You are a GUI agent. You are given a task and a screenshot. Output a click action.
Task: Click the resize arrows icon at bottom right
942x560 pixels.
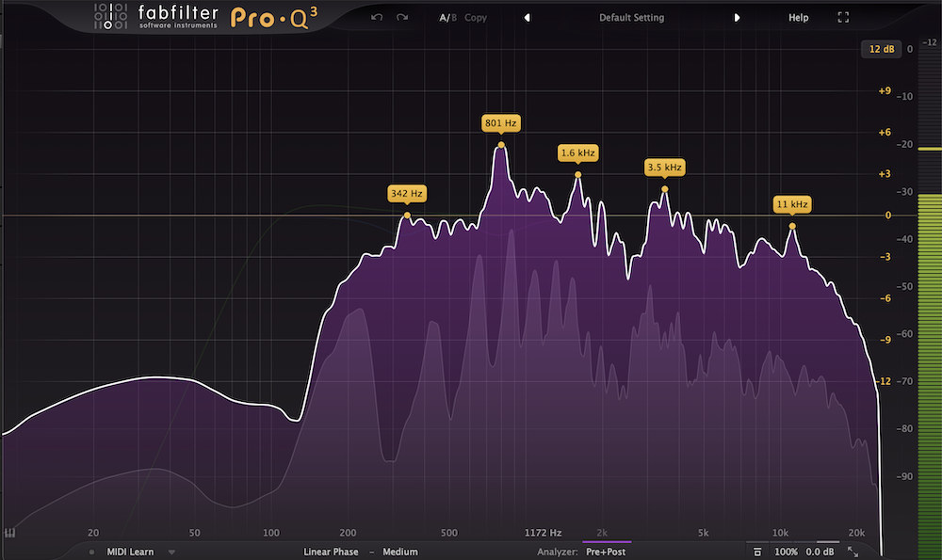tap(853, 552)
